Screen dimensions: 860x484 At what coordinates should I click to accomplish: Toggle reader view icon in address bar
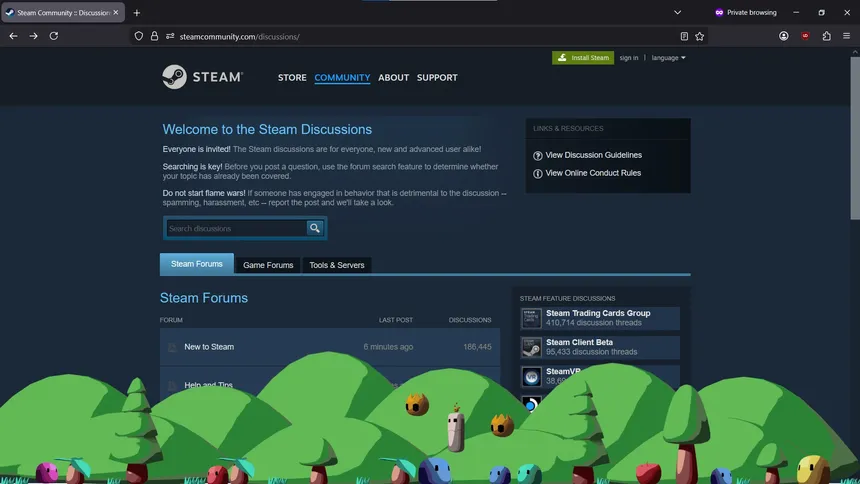pyautogui.click(x=684, y=36)
